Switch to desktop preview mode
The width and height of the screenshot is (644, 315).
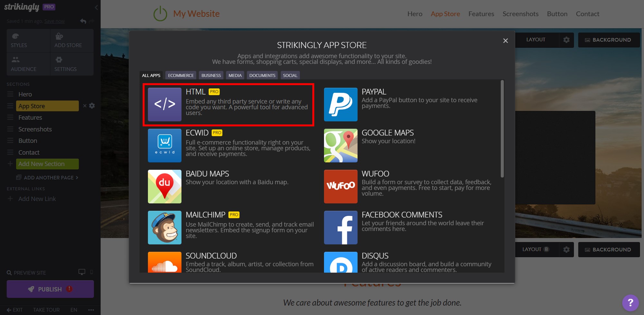point(82,272)
